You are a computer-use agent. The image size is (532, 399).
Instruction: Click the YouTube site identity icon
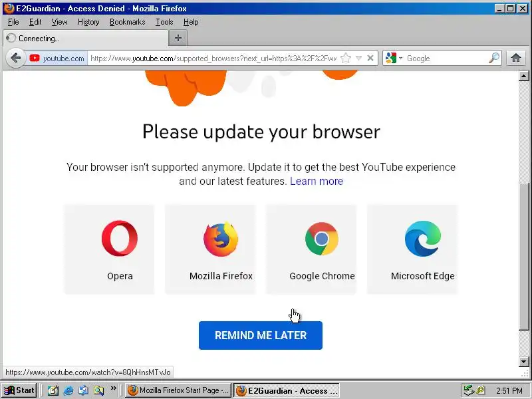35,58
